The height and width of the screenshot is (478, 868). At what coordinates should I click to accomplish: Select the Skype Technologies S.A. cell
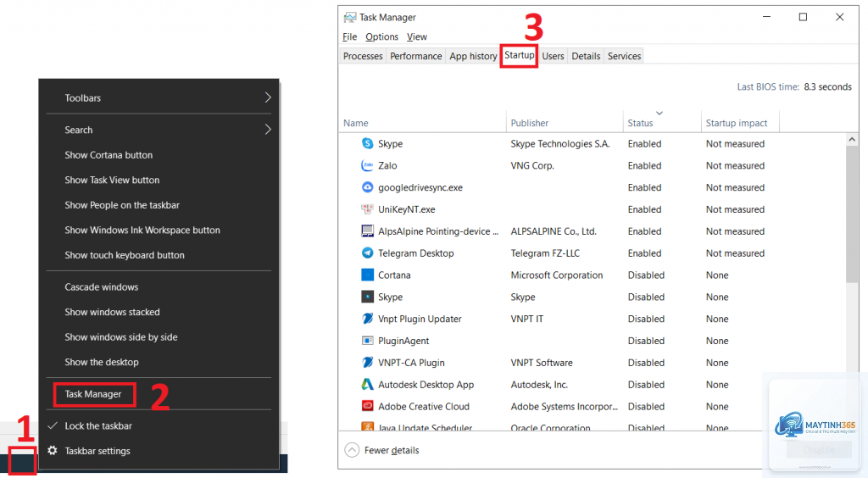[x=560, y=143]
